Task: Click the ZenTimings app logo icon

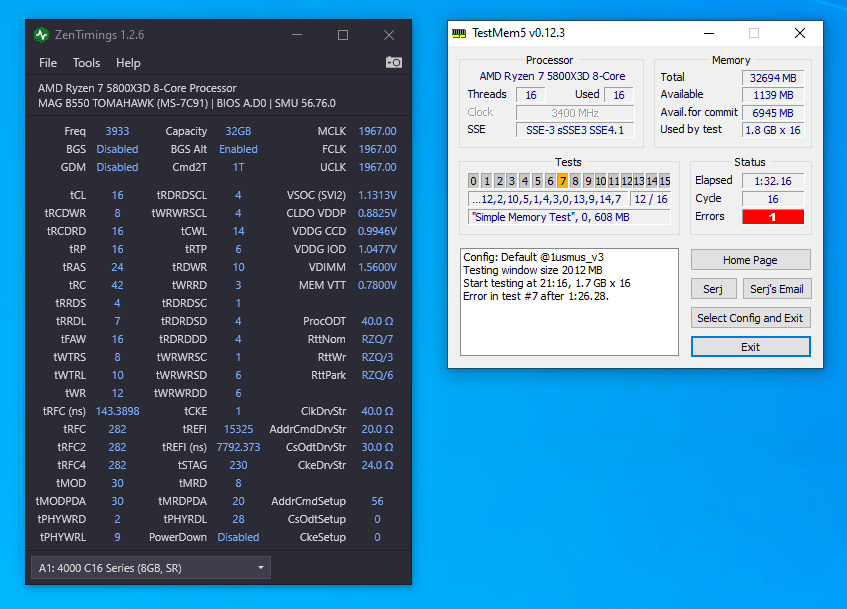Action: [x=42, y=35]
